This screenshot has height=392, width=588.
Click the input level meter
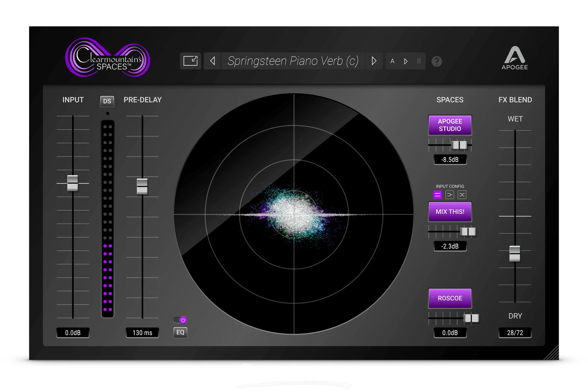(x=108, y=219)
